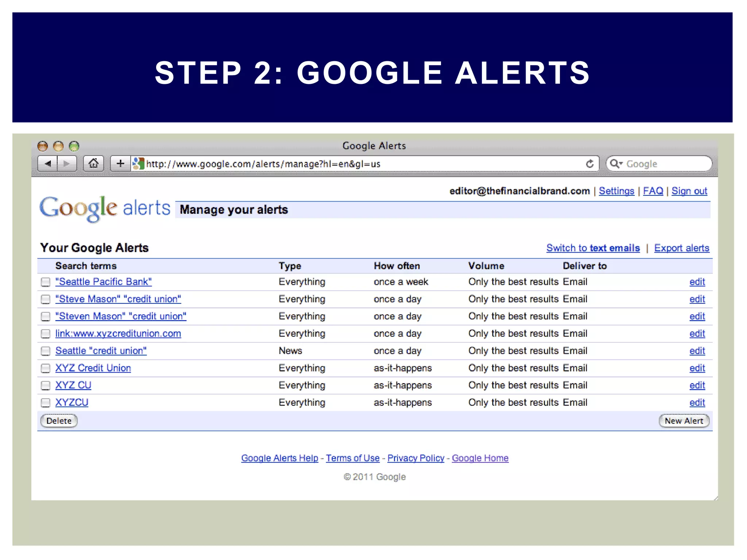Screen dimensions: 747x560
Task: Open the search engine magnifier dropdown
Action: [x=616, y=164]
